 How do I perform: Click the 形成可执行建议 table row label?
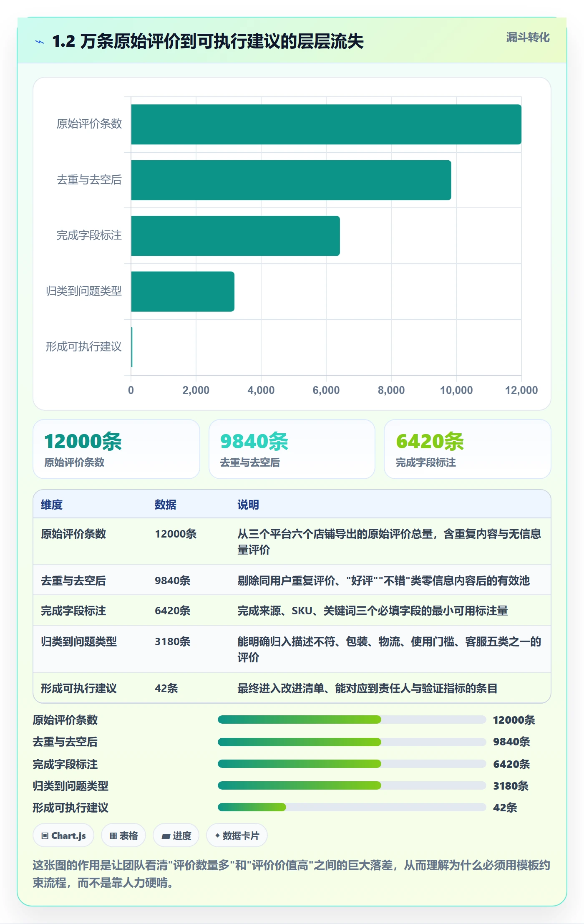pos(79,688)
